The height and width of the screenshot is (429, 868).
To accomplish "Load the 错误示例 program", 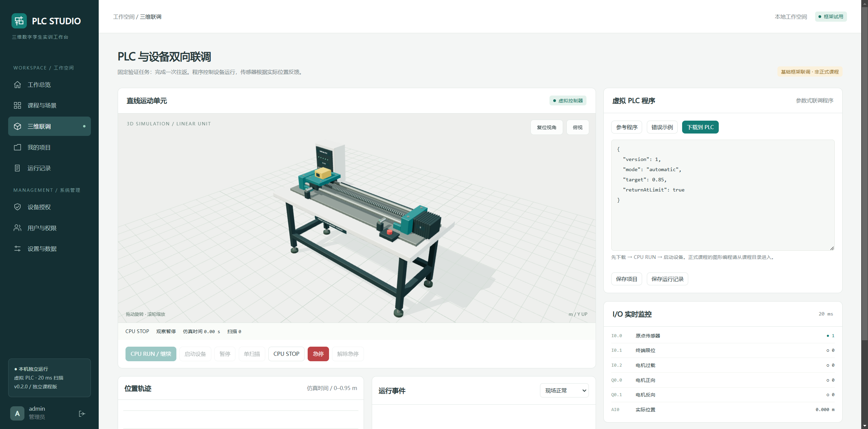I will coord(662,127).
